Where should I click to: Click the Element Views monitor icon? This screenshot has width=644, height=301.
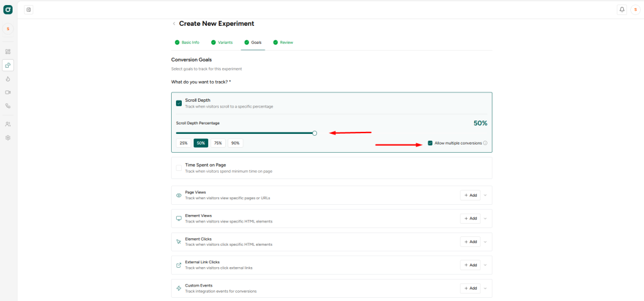tap(179, 219)
